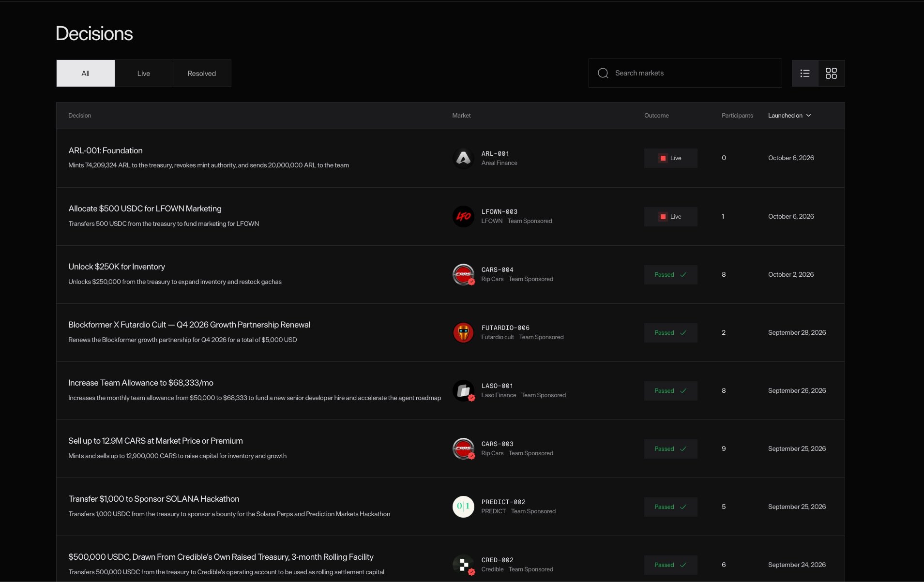Open Blockformer X Futardio Cult partnership renewal

pyautogui.click(x=189, y=325)
